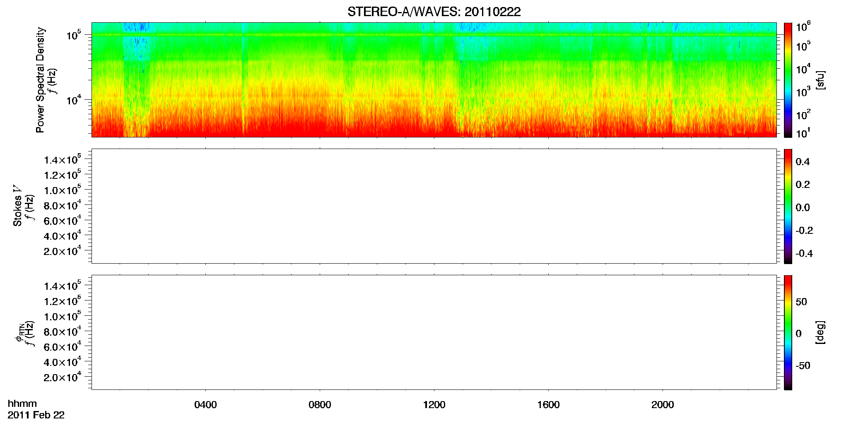Click inside the empty Stokes V panel
Image resolution: width=868 pixels, height=447 pixels.
(x=434, y=206)
